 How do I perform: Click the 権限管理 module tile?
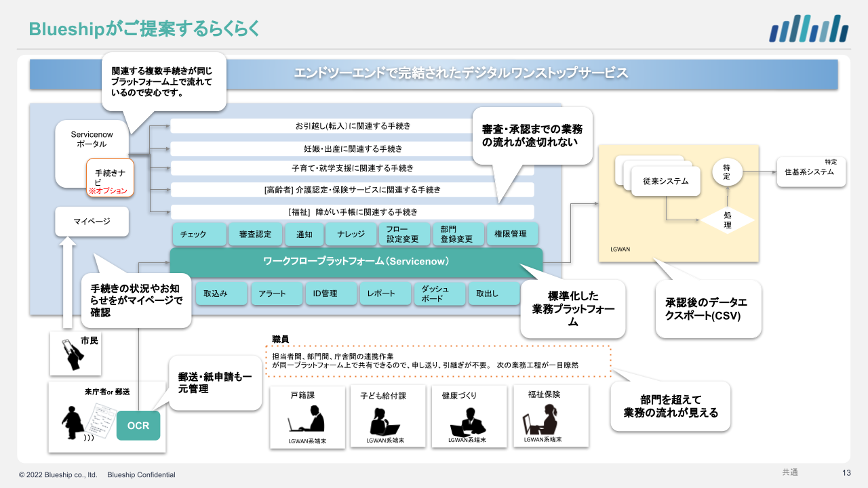[x=513, y=234]
